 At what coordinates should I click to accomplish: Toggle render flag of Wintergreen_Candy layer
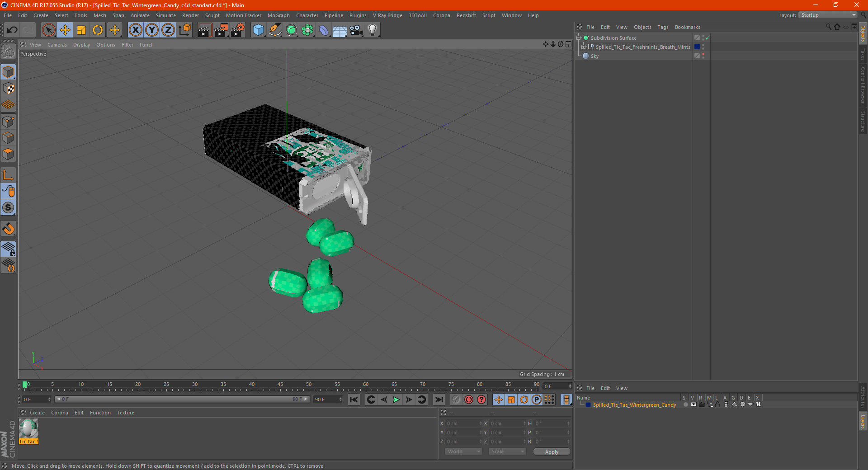click(702, 404)
